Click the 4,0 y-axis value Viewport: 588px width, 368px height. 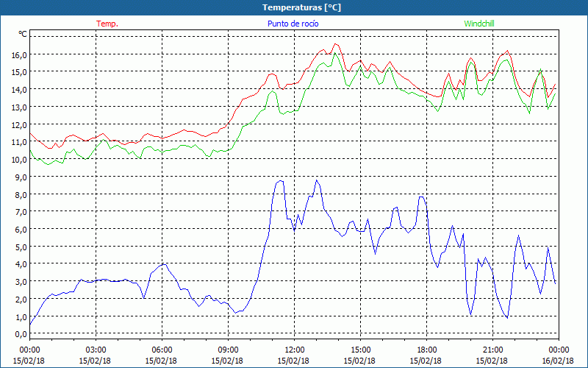pos(21,264)
